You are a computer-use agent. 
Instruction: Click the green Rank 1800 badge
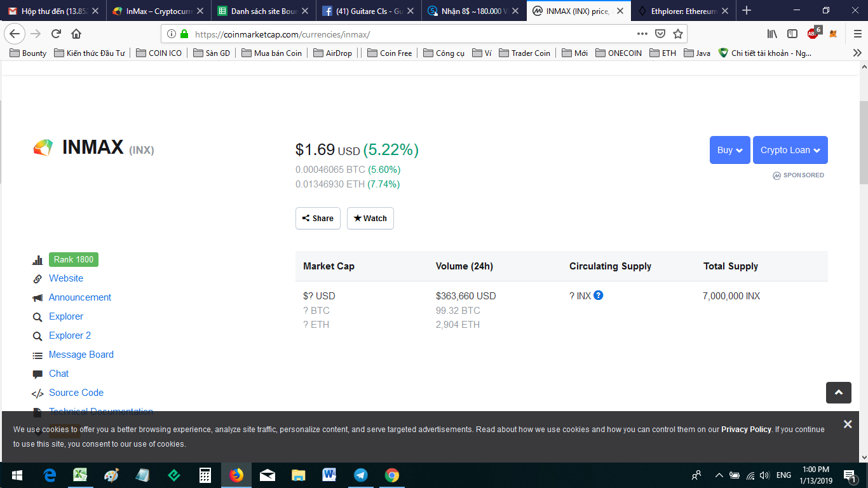74,259
